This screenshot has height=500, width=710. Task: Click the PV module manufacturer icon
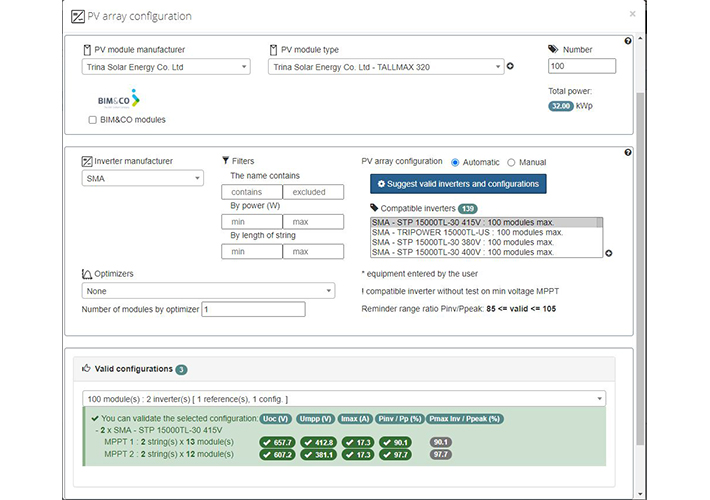pos(87,50)
